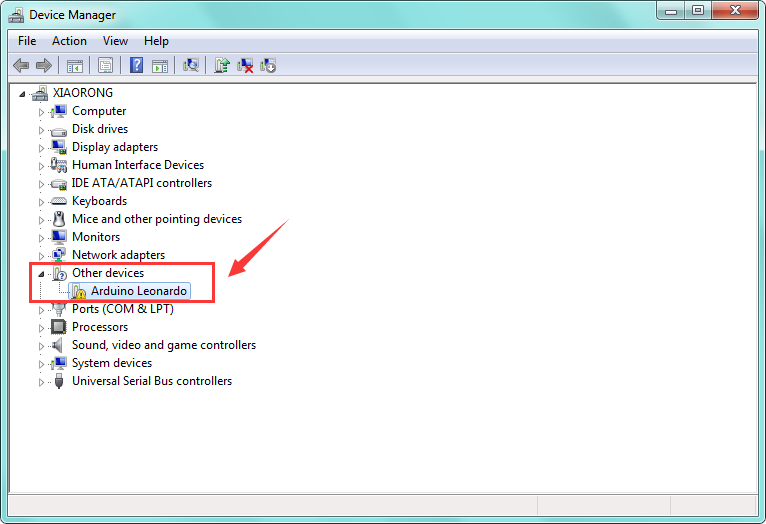The width and height of the screenshot is (766, 524).
Task: Click the Keyboards category icon
Action: (x=59, y=201)
